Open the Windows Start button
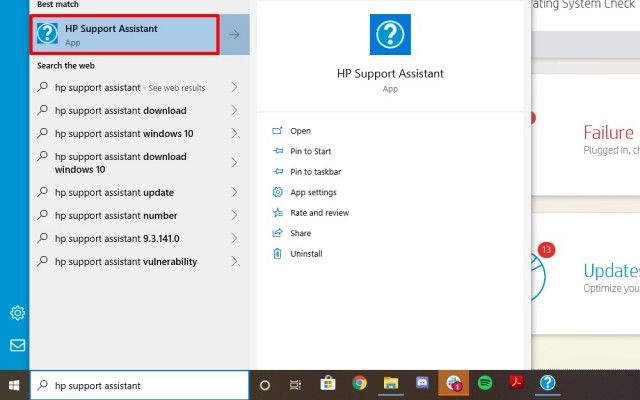Viewport: 640px width, 400px height. (x=14, y=385)
